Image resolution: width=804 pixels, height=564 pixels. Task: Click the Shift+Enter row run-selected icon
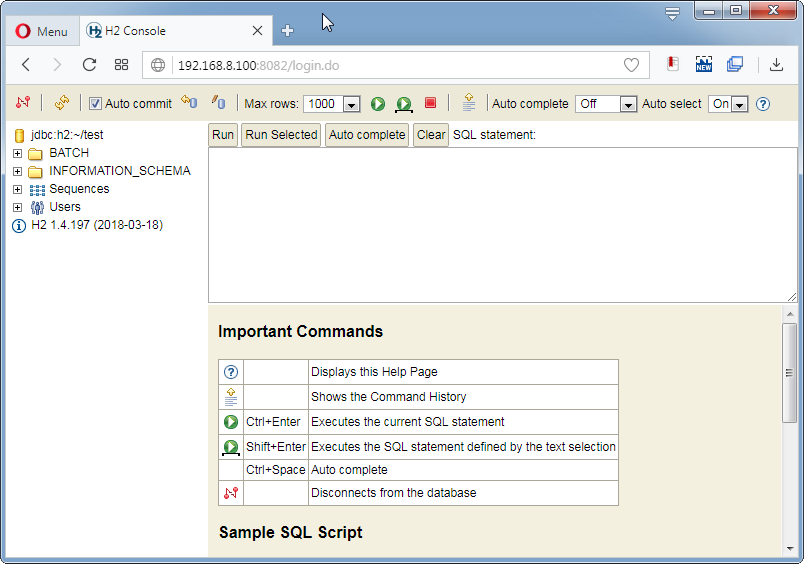point(231,447)
